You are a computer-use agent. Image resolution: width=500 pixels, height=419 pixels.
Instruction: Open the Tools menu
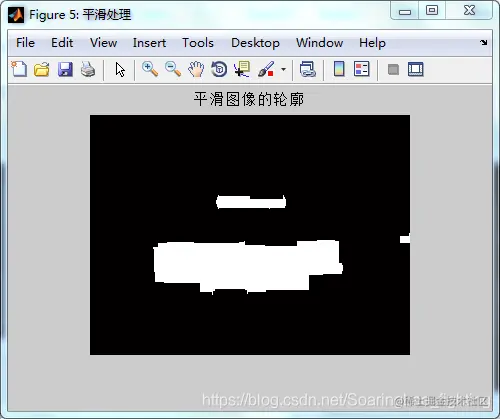pyautogui.click(x=198, y=43)
